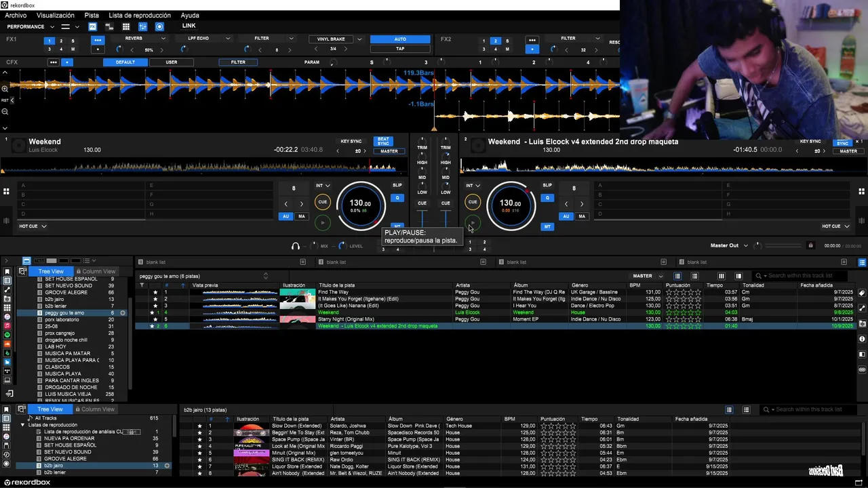This screenshot has height=488, width=868.
Task: Play deck 1 with green play button
Action: click(x=322, y=222)
